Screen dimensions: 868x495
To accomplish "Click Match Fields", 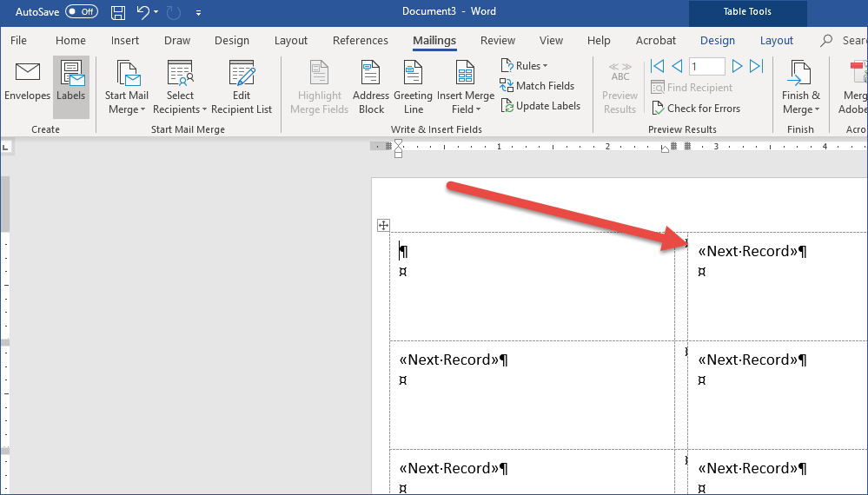I will point(537,86).
